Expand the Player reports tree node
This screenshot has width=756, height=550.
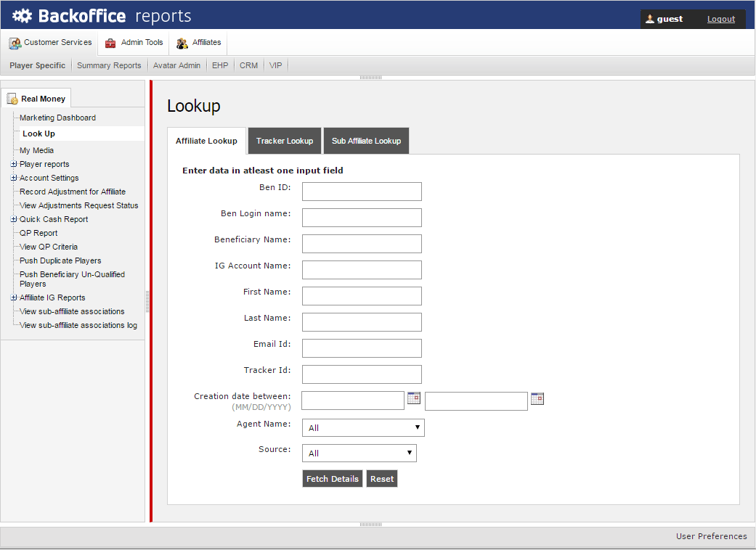(x=14, y=164)
